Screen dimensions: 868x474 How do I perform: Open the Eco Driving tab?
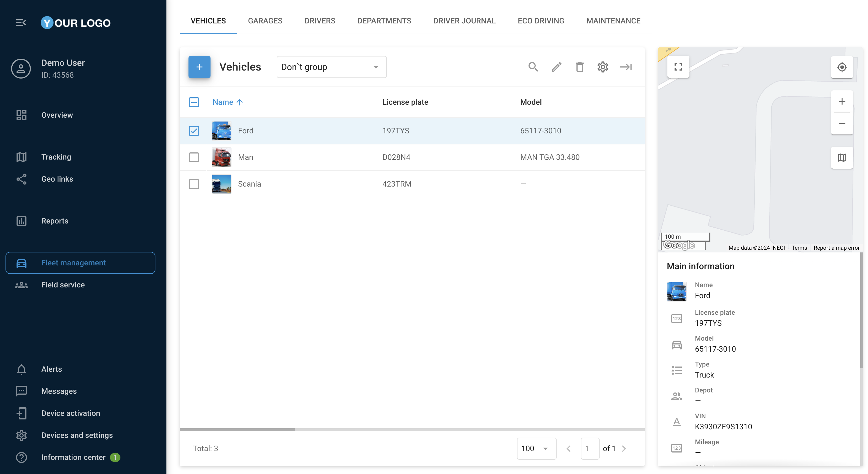tap(540, 21)
